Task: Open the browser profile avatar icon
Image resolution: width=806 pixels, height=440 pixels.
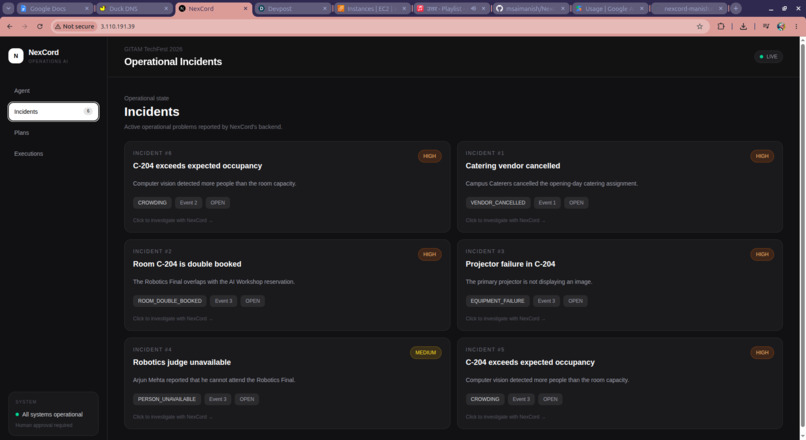Action: [x=781, y=26]
